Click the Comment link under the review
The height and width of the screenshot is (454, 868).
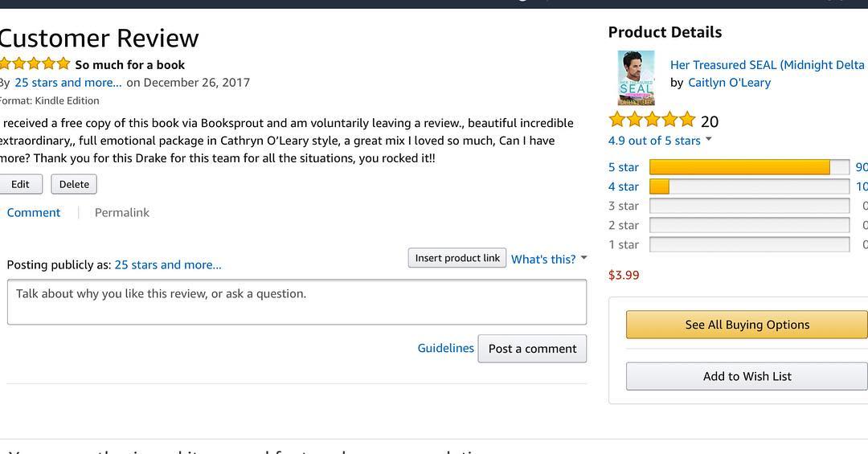[x=34, y=213]
